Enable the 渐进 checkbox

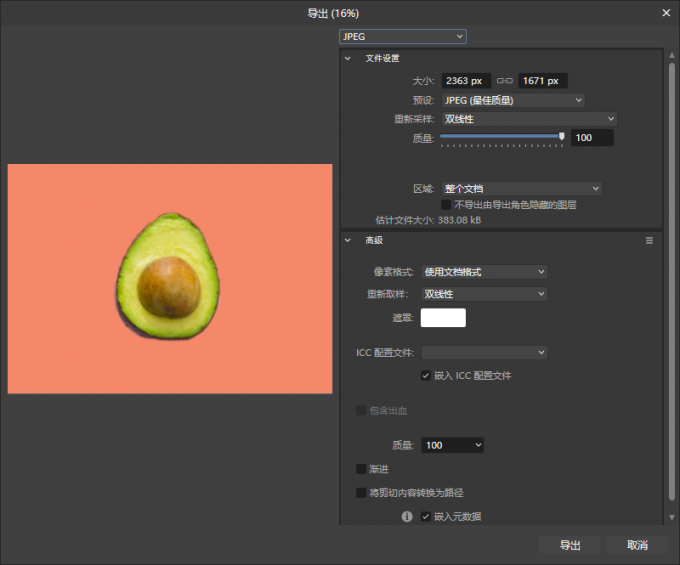point(361,469)
